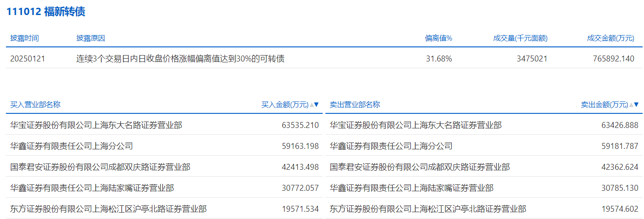Sort buy amount descending with the down arrow
Viewport: 644px width, 219px height.
click(317, 105)
